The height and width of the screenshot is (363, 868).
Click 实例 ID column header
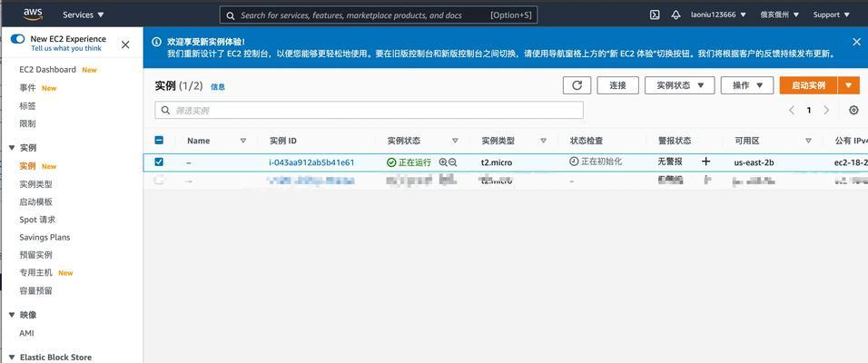[x=283, y=141]
